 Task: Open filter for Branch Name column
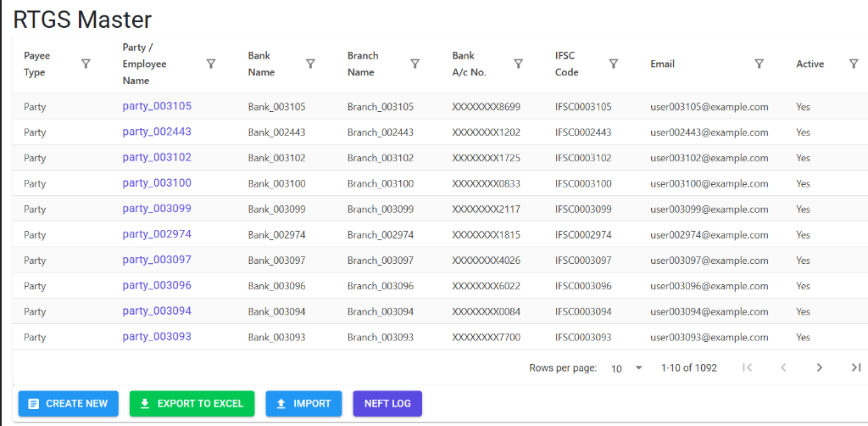415,64
